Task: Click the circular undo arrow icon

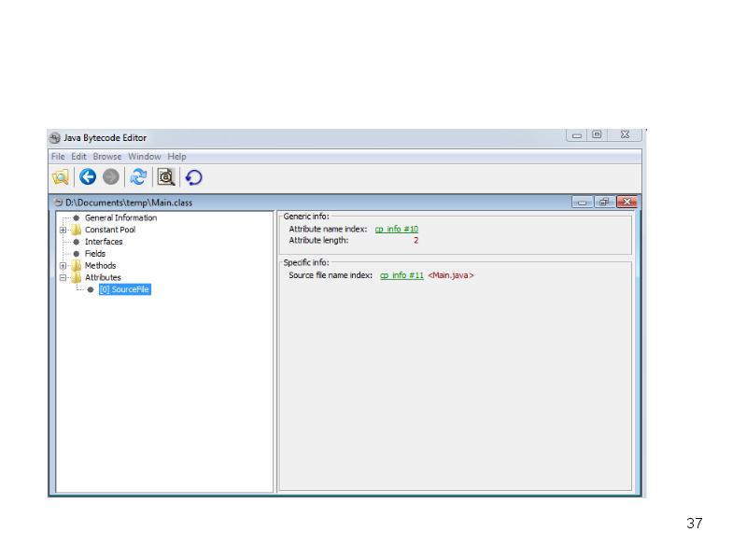Action: pos(193,177)
